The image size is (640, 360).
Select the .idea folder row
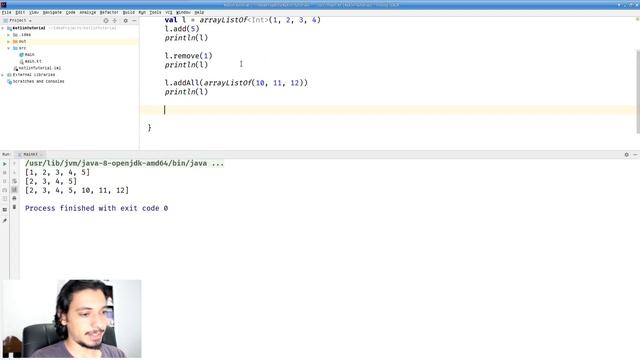[x=69, y=35]
